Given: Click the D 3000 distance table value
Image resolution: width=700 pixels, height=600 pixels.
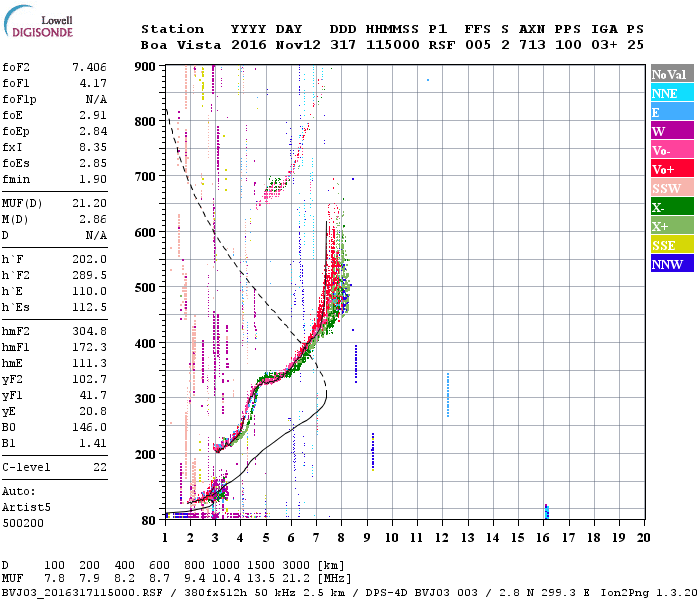Looking at the screenshot, I should 296,566.
